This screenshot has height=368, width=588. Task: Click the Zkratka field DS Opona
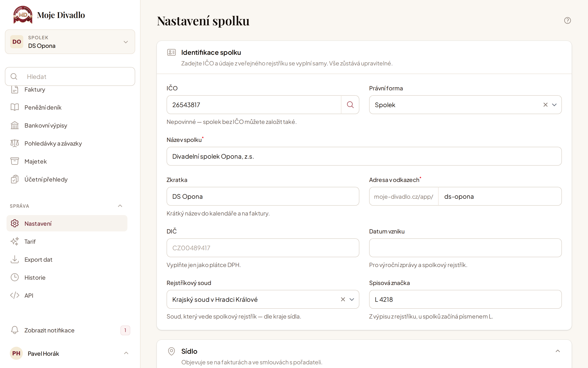pos(263,196)
